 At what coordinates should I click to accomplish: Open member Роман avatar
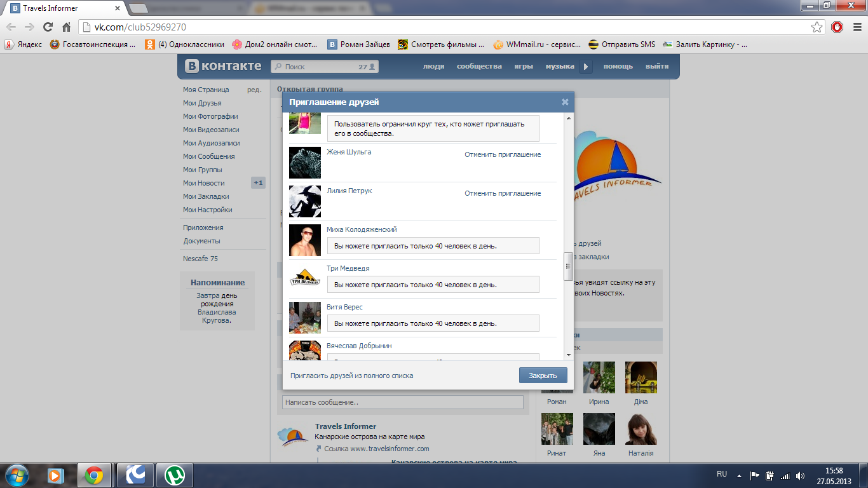coord(557,377)
